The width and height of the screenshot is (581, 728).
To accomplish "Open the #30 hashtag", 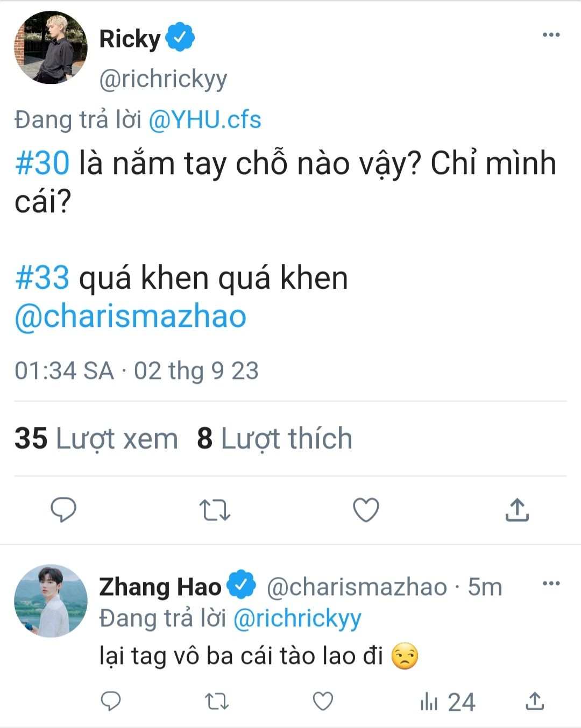I will (42, 163).
